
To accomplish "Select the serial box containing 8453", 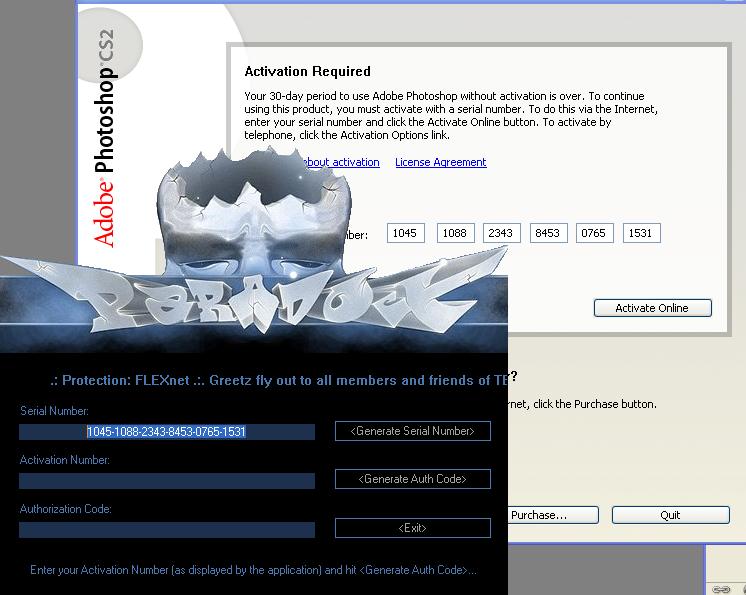I will (548, 233).
